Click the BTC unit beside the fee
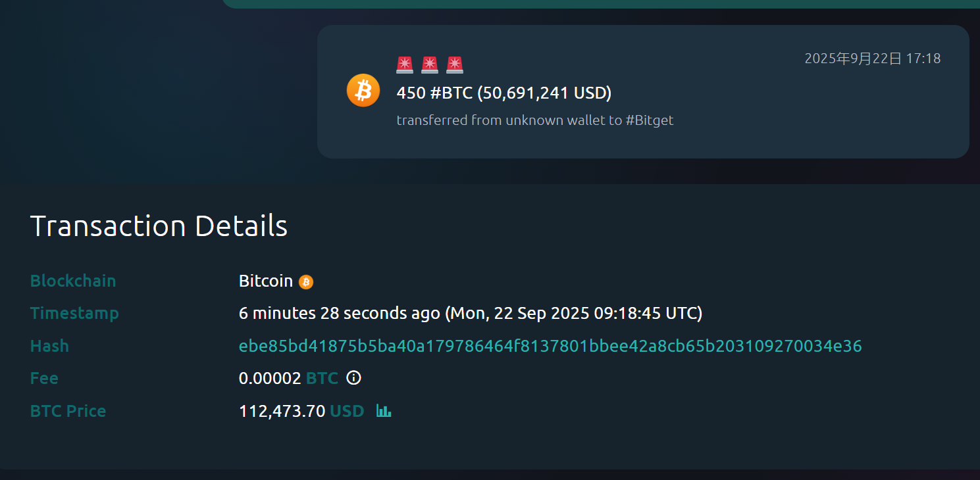Screen dimensions: 980x480 322,378
